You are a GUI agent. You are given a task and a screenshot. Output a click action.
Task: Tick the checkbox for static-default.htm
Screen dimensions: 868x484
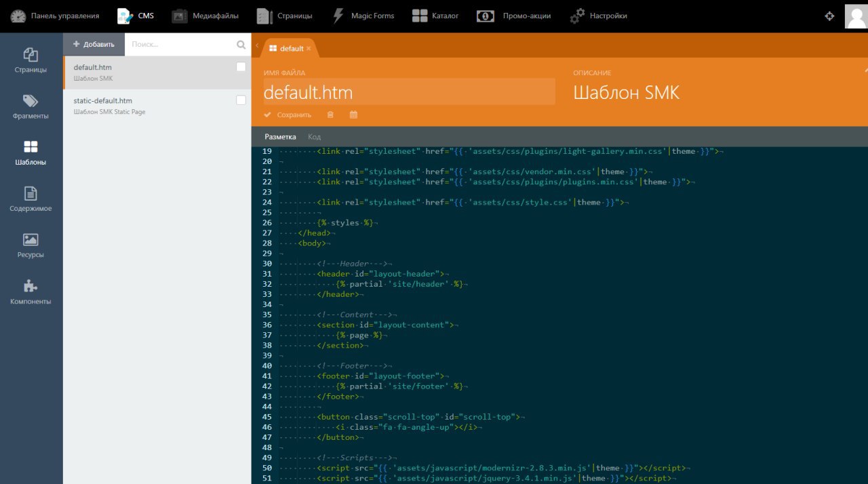click(241, 100)
